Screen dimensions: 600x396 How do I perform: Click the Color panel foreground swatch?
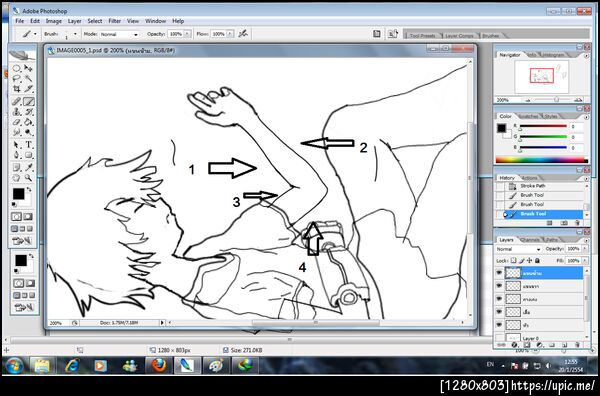[x=501, y=128]
